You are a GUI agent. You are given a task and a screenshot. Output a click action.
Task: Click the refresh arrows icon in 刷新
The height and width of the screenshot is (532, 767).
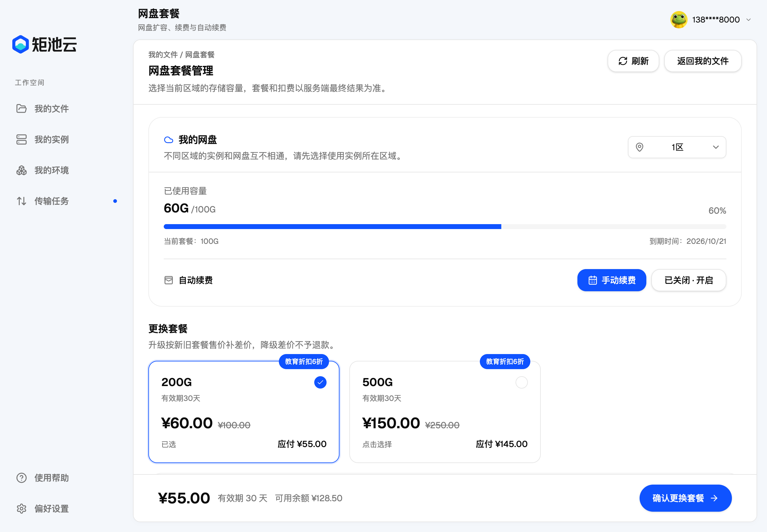[x=623, y=61]
